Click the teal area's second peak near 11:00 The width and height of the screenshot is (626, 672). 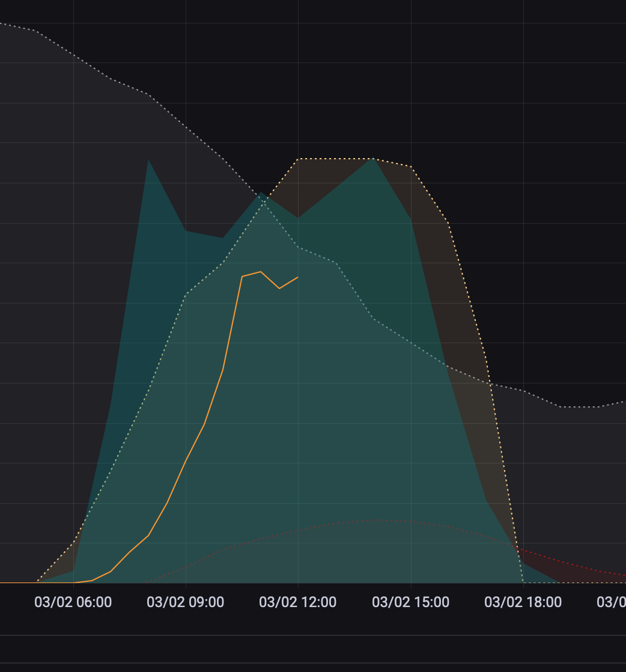(x=260, y=193)
